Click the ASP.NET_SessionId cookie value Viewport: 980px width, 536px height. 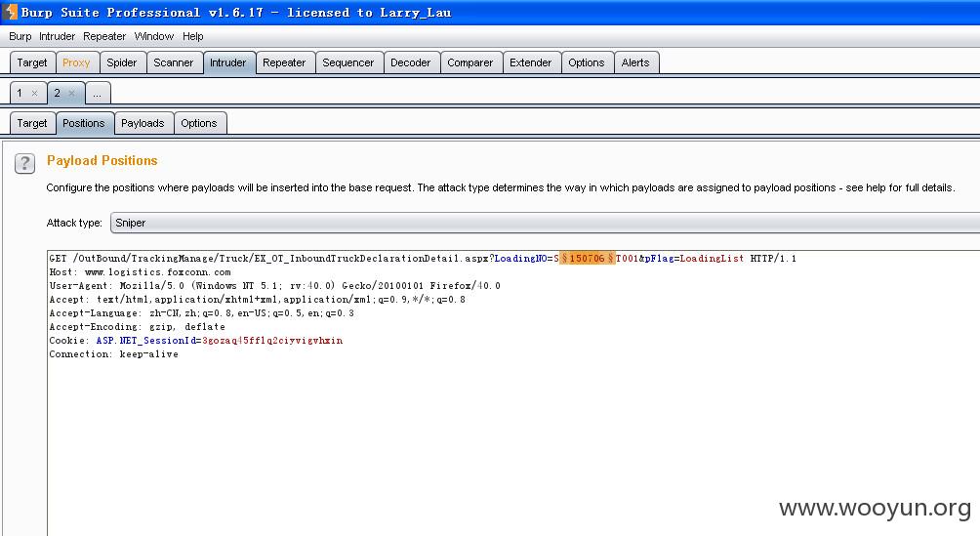point(272,340)
